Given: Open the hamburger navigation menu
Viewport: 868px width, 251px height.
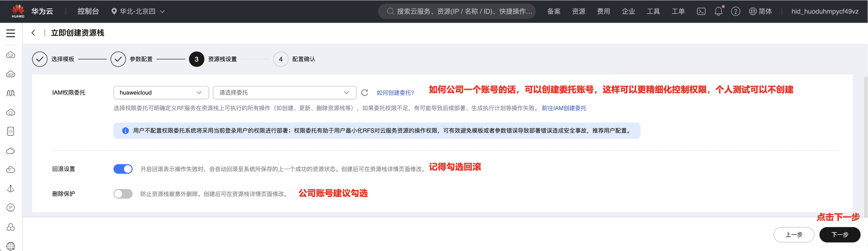Looking at the screenshot, I should point(11,33).
